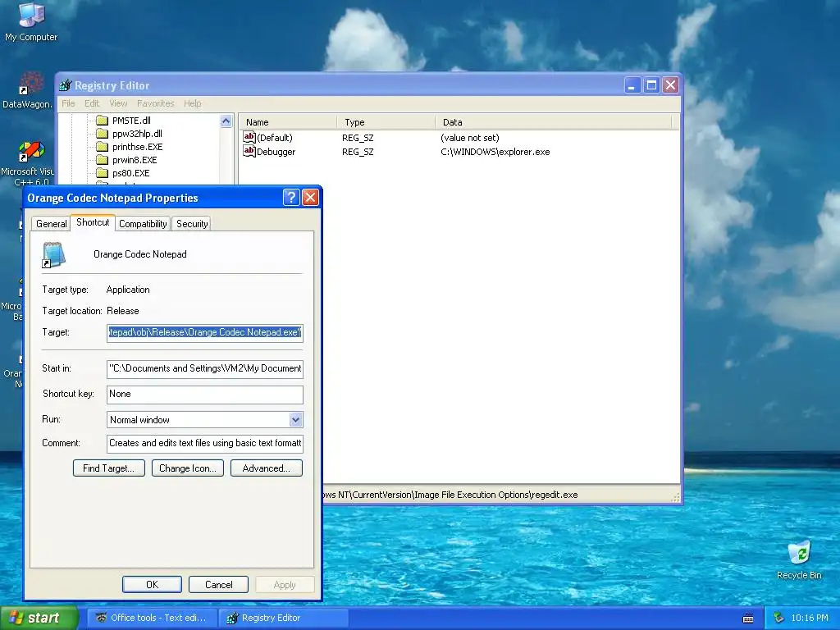This screenshot has width=840, height=630.
Task: Click into the Start in field
Action: click(204, 368)
